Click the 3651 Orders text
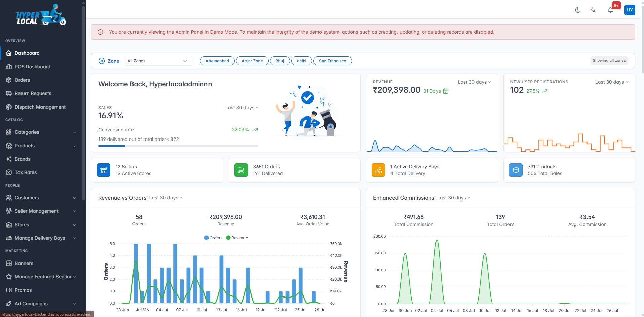Viewport: 644px width, 317px height. (x=266, y=167)
